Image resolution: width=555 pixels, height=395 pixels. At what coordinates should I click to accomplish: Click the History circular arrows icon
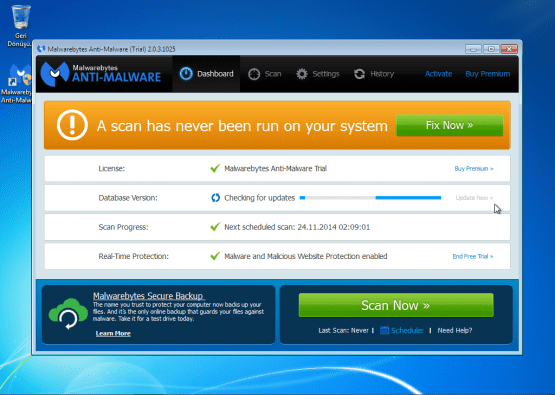point(359,74)
